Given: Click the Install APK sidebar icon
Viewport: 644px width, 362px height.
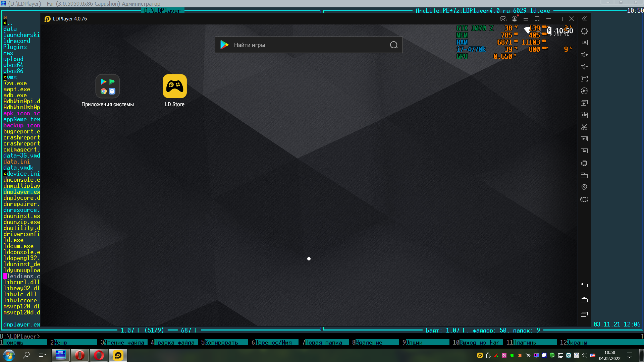Looking at the screenshot, I should pyautogui.click(x=584, y=115).
